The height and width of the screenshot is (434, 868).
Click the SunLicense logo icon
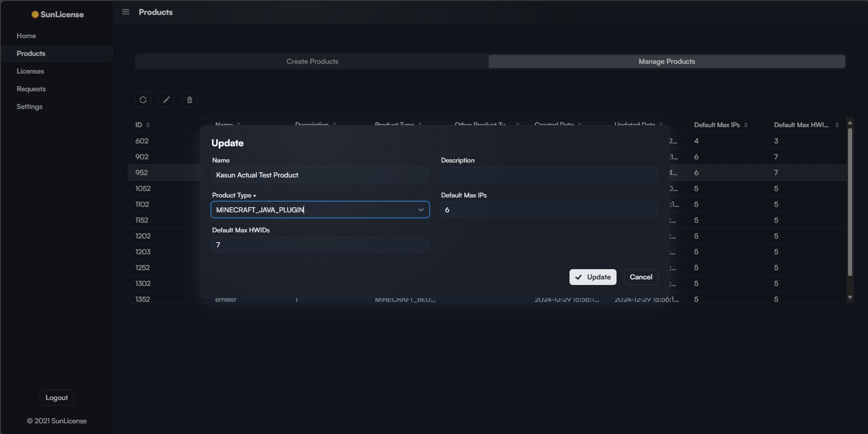pos(35,14)
